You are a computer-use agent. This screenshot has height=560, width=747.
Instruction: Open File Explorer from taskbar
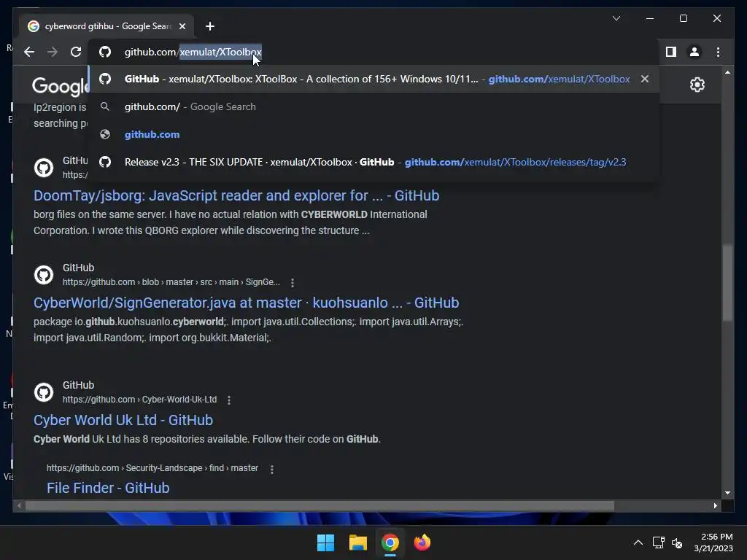(357, 542)
